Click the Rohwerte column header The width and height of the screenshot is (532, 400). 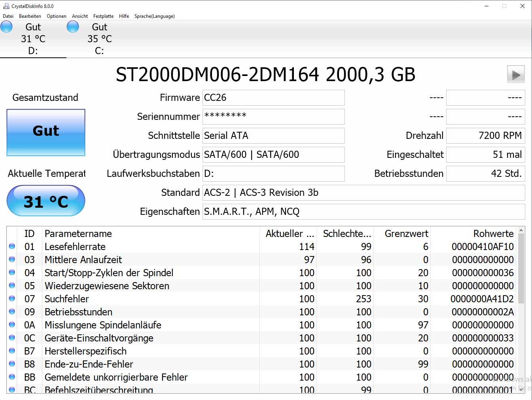474,233
